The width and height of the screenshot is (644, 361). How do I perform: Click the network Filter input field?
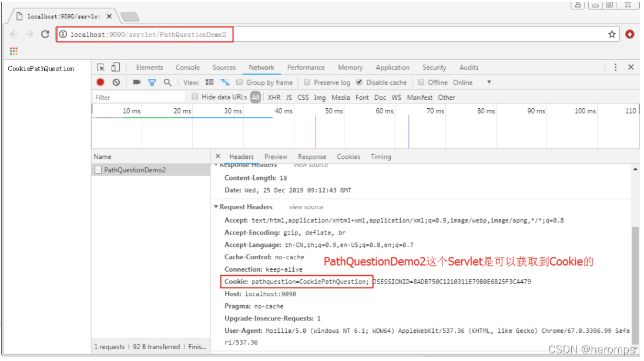[139, 98]
